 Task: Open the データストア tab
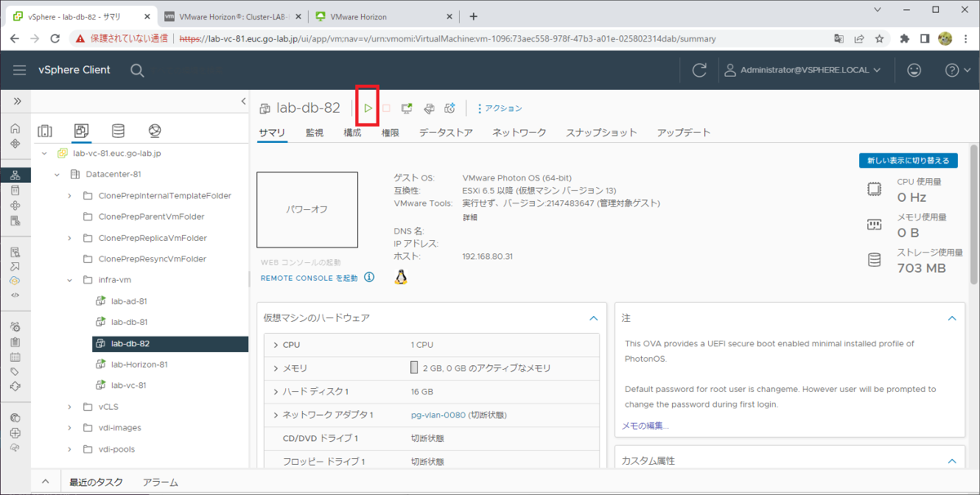tap(446, 132)
